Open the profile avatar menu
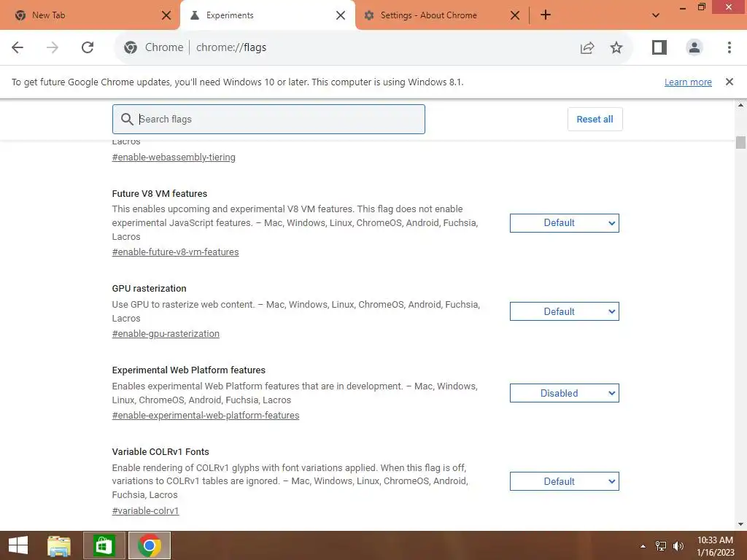 694,47
